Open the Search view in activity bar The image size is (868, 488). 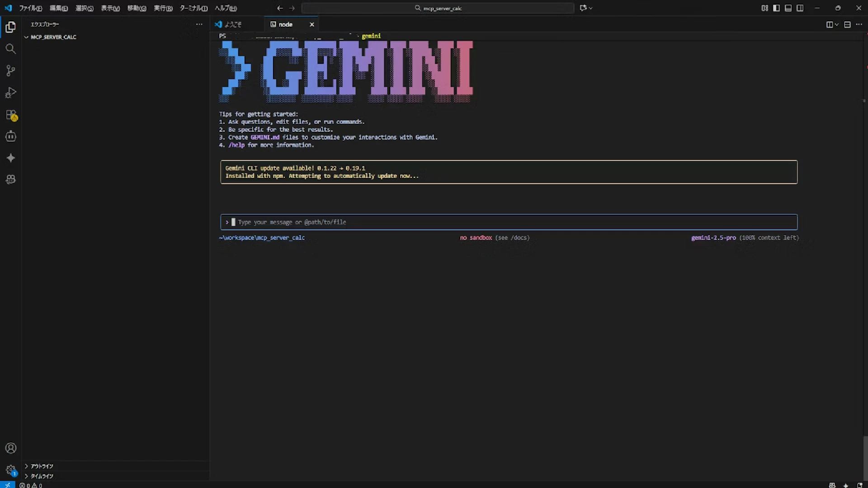click(x=10, y=49)
